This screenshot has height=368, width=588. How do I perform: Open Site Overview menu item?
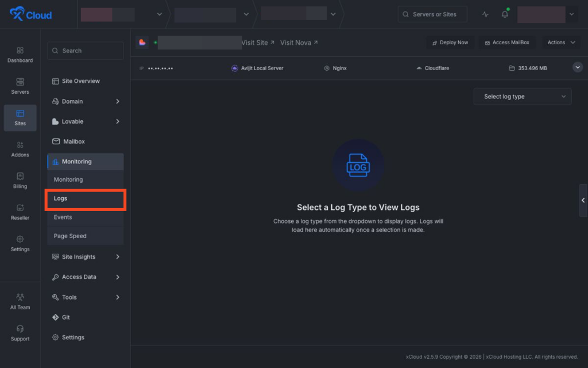(x=86, y=81)
